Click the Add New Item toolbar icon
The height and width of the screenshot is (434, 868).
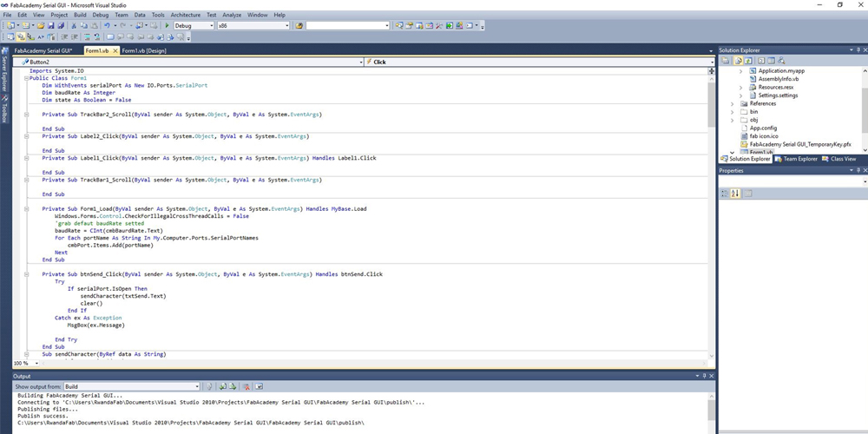tap(25, 25)
